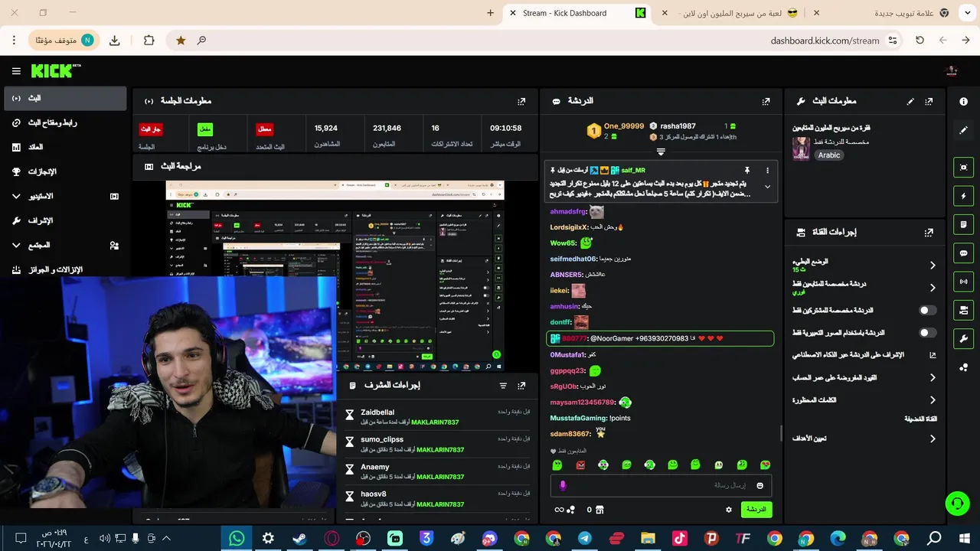
Task: Expand followers-only chat settings
Action: click(x=933, y=288)
